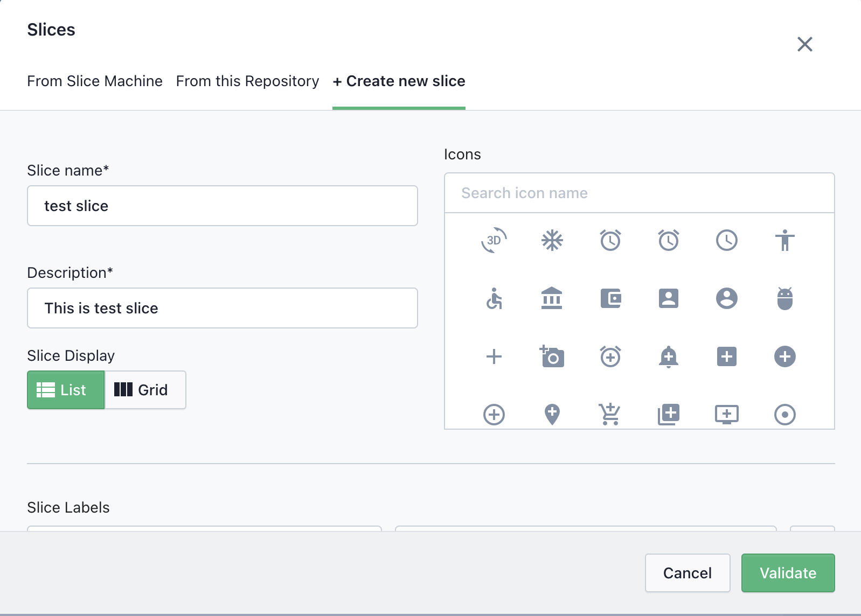Open the From Slice Machine tab
The height and width of the screenshot is (616, 861).
tap(95, 81)
